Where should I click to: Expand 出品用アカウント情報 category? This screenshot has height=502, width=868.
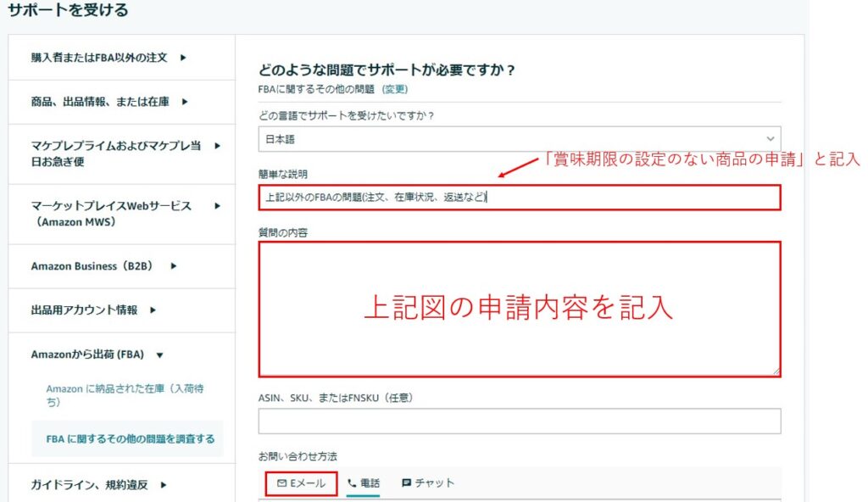(94, 310)
